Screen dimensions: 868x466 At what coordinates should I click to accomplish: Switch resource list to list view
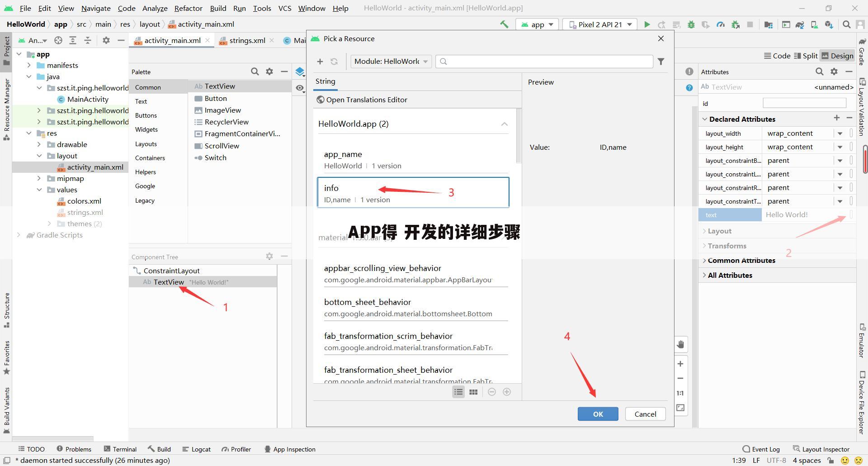458,392
